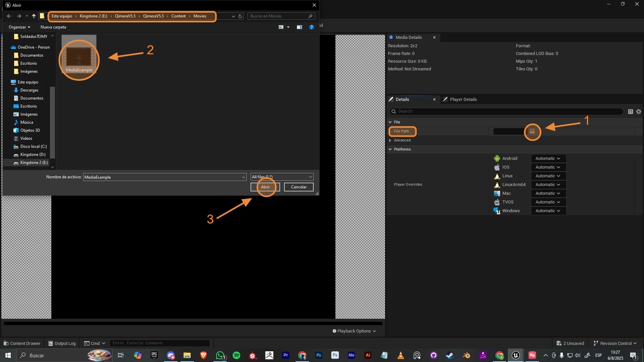Expand the Advanced file section
Image resolution: width=644 pixels, height=362 pixels.
tap(390, 140)
